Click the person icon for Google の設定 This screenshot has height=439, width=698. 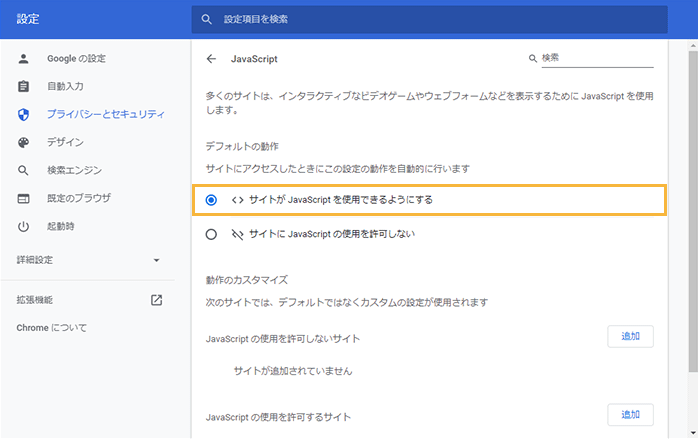(24, 58)
